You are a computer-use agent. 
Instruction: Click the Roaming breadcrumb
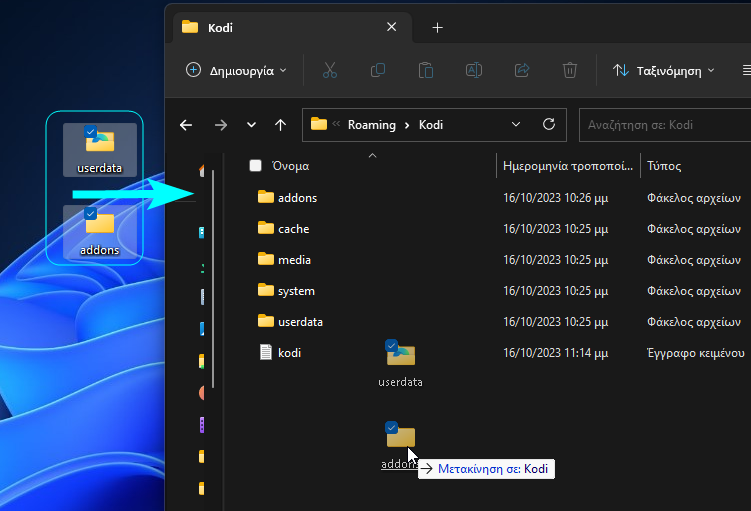[x=372, y=125]
